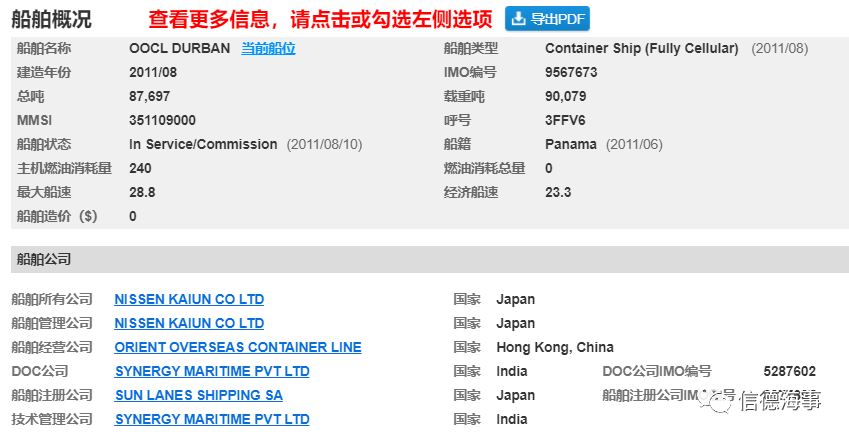Click the download icon on the PDF button

[x=518, y=19]
